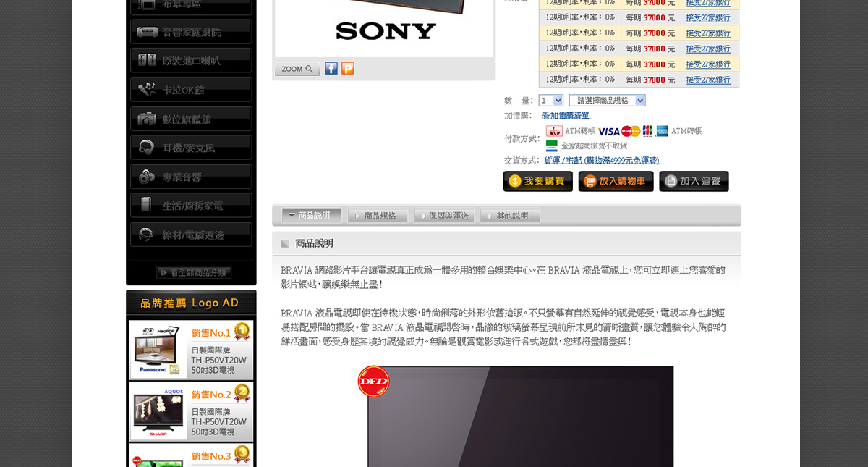Open the 專業音響 category
Screen dimensions: 868x467
pos(191,177)
